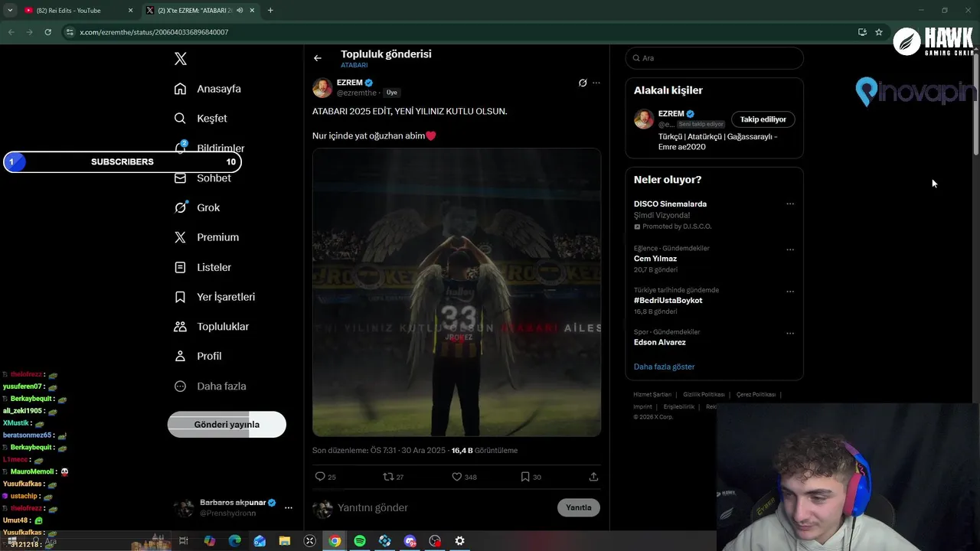The width and height of the screenshot is (980, 551).
Task: Open Chrome tab search dropdown
Action: click(x=10, y=11)
